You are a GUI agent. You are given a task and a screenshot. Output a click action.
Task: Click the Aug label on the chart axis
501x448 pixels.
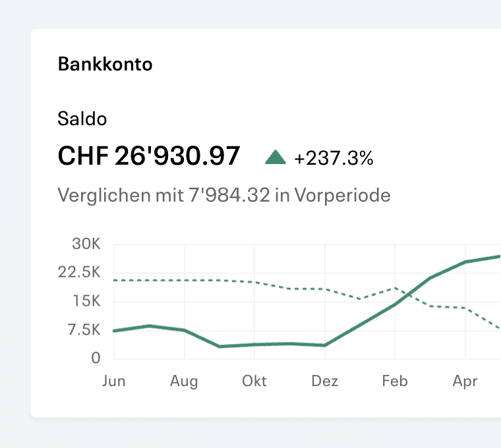184,381
